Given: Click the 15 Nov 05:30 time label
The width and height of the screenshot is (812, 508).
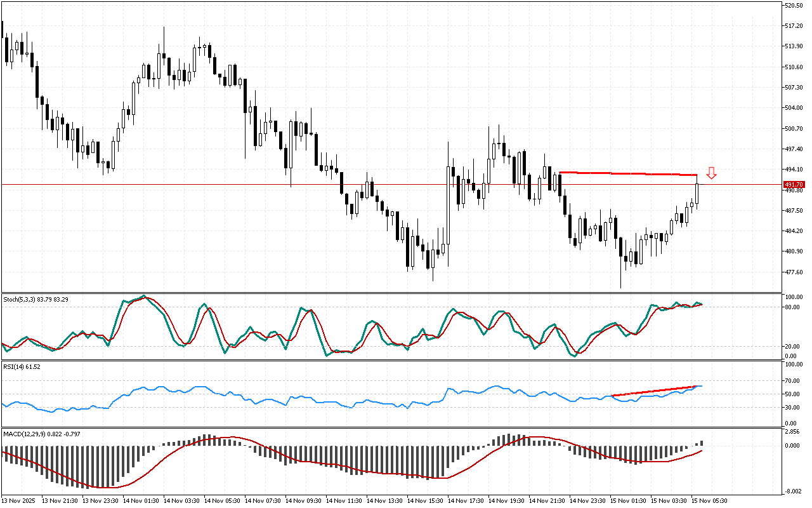Looking at the screenshot, I should pos(709,500).
